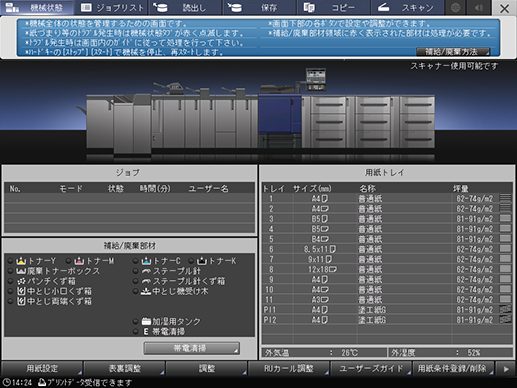
Task: Click the 外湿度 humidity readout
Action: tap(450, 353)
